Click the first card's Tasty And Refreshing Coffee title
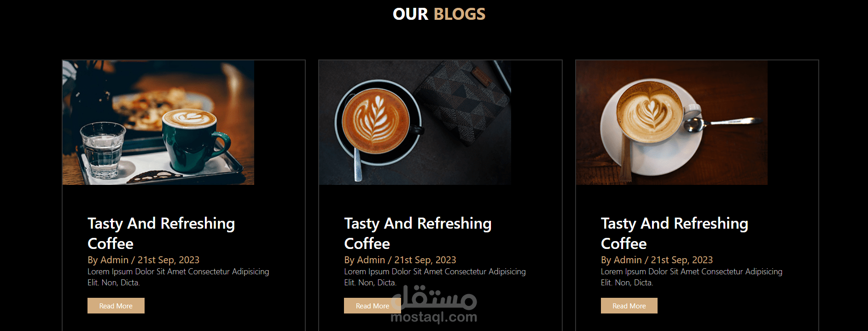Viewport: 868px width, 331px height. point(161,233)
